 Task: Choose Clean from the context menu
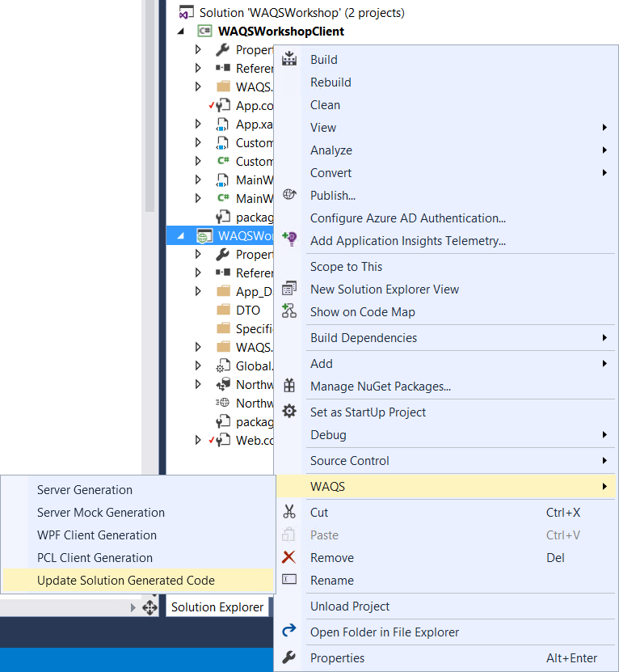pos(325,105)
